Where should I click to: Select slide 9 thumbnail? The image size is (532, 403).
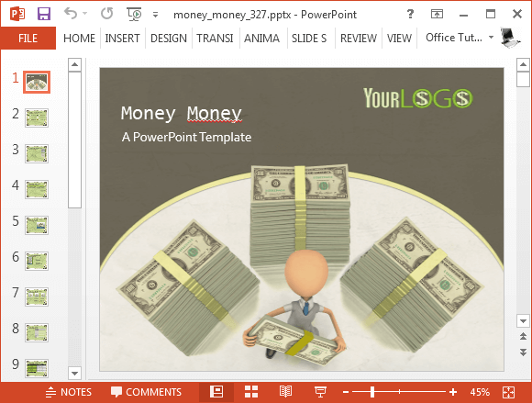click(37, 368)
